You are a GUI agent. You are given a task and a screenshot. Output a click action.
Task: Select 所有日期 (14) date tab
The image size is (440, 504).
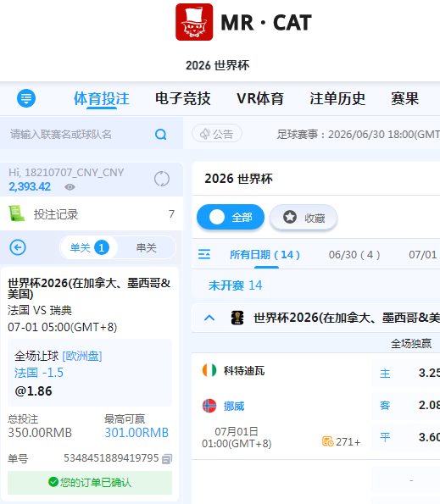tap(265, 255)
